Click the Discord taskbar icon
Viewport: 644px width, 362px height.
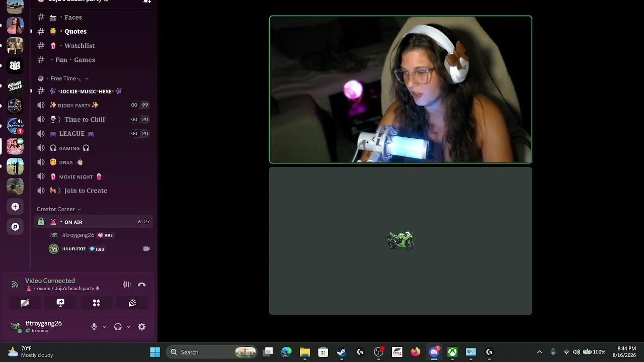[x=434, y=352]
